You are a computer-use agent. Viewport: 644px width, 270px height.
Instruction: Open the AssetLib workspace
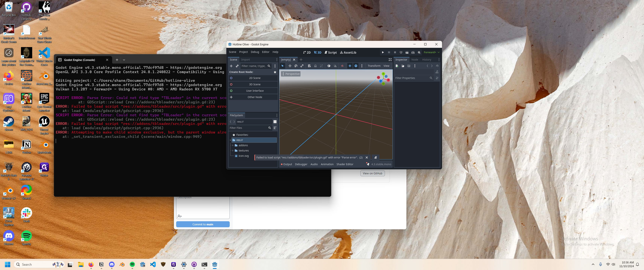tap(348, 53)
